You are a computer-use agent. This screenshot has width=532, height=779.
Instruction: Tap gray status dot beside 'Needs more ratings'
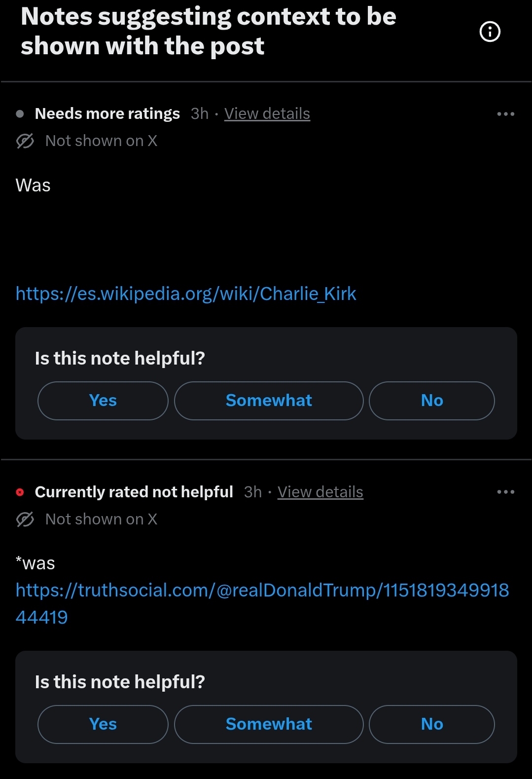point(20,114)
